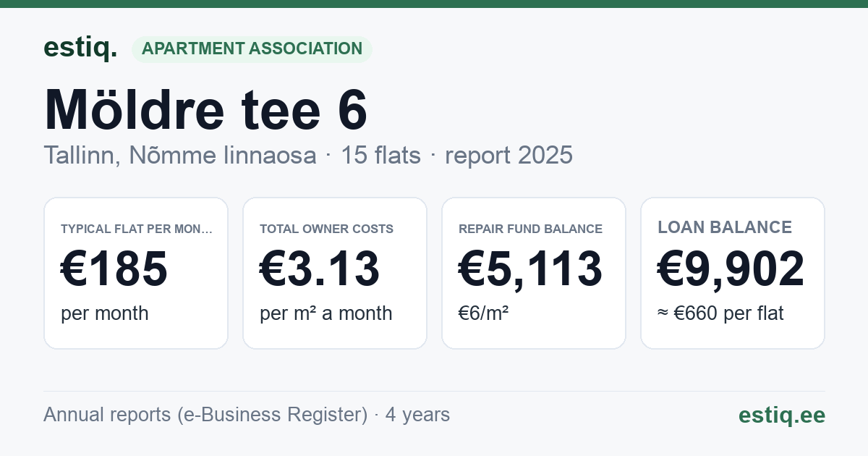Click the 'per m² a month' caption
The image size is (868, 456).
pyautogui.click(x=326, y=313)
